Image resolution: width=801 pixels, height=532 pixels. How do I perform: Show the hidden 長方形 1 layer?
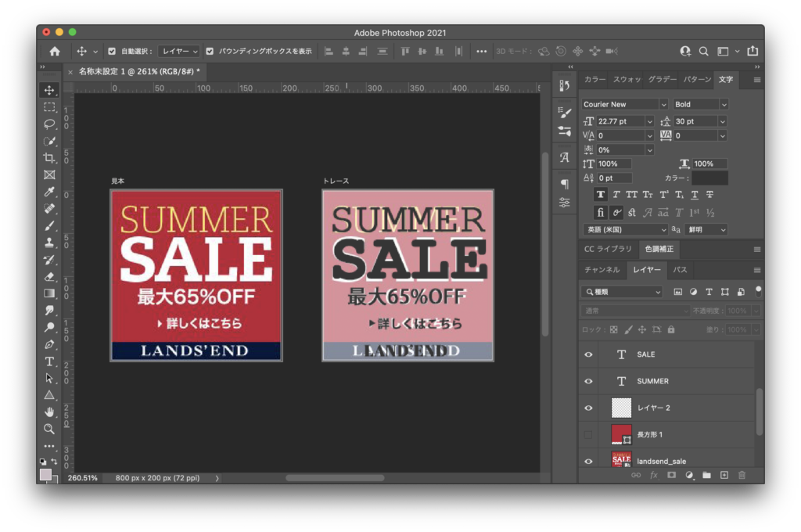coord(588,434)
